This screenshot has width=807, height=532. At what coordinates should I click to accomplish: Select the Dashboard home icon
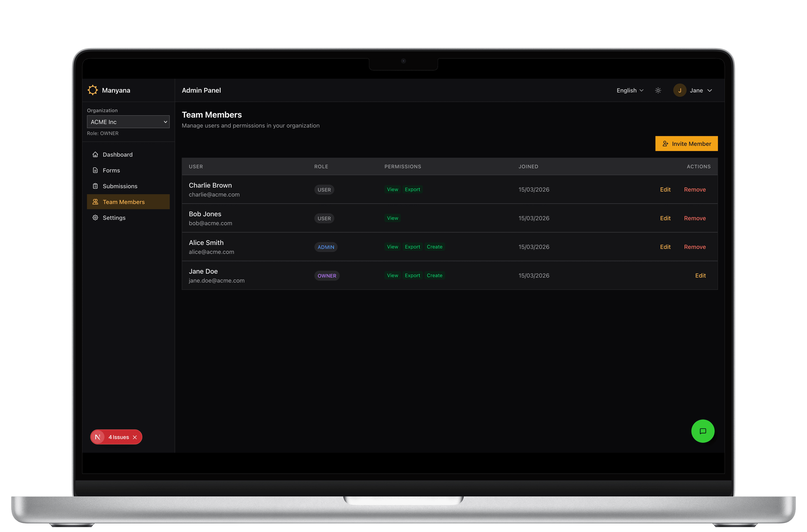[x=95, y=154]
